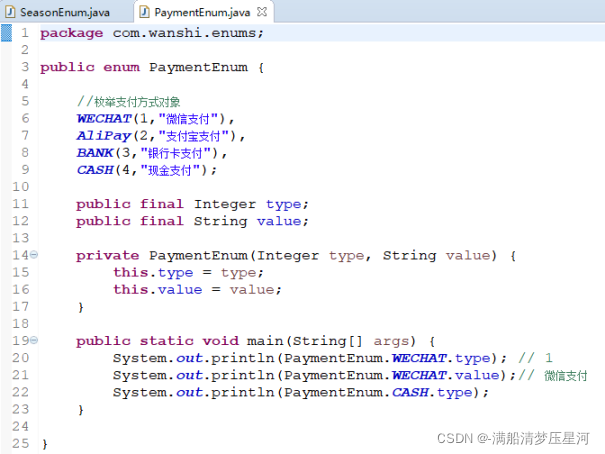The height and width of the screenshot is (454, 605).
Task: Collapse the main method fold marker at line 19
Action: 34,340
